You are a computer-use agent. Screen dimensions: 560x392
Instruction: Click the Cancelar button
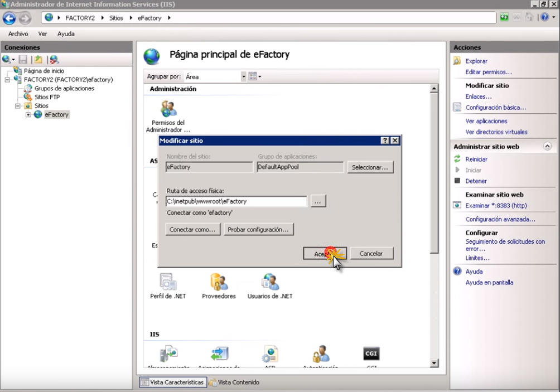click(371, 254)
